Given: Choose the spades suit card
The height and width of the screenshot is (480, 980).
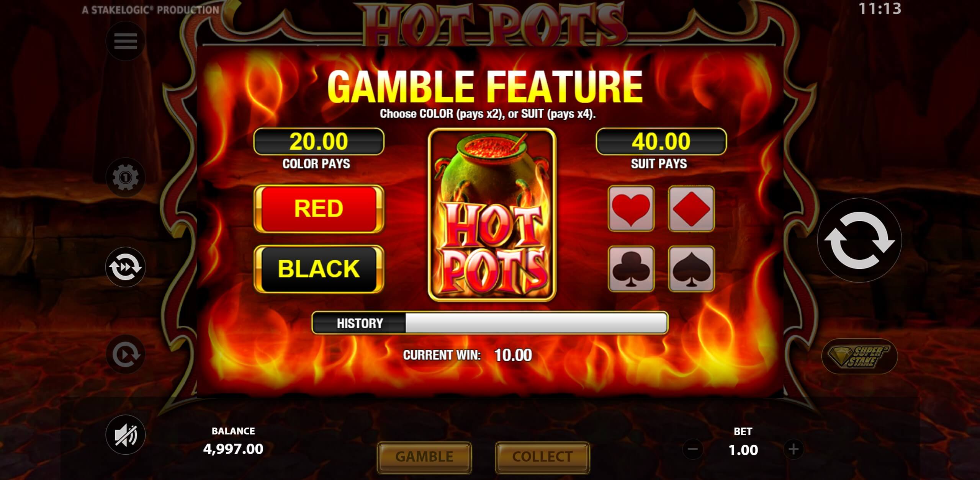Looking at the screenshot, I should [x=691, y=269].
